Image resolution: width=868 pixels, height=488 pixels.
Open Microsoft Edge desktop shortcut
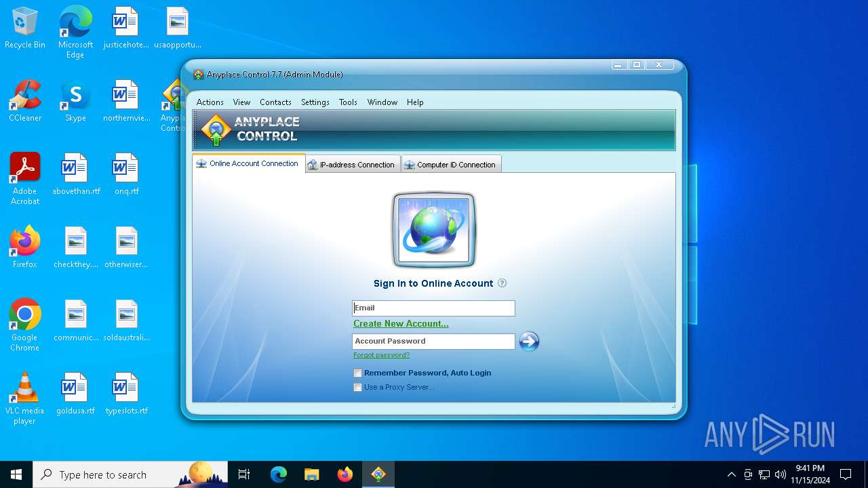tap(75, 32)
